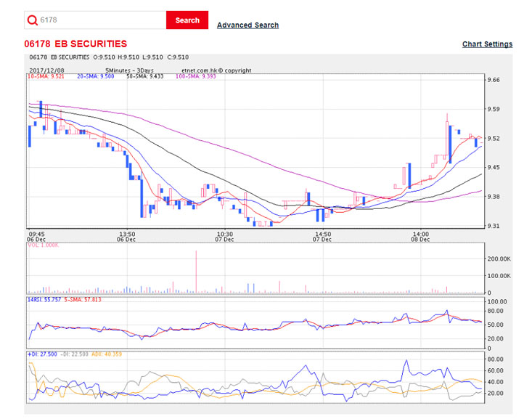Click the VOL: 1.000K volume label
This screenshot has height=419, width=532.
tap(43, 245)
